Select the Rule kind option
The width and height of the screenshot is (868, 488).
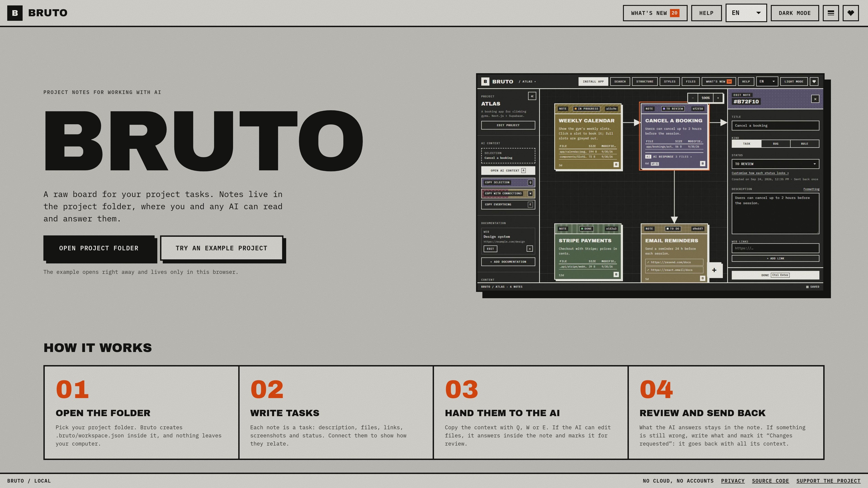pos(804,144)
